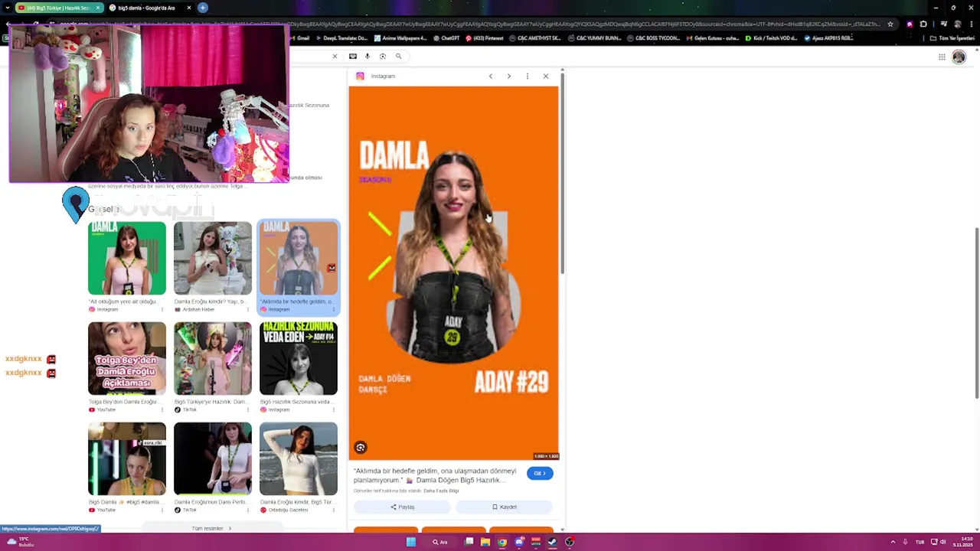Open the 'Big5 Damla' YouTube thumbnail
The width and height of the screenshot is (980, 551).
coord(127,458)
